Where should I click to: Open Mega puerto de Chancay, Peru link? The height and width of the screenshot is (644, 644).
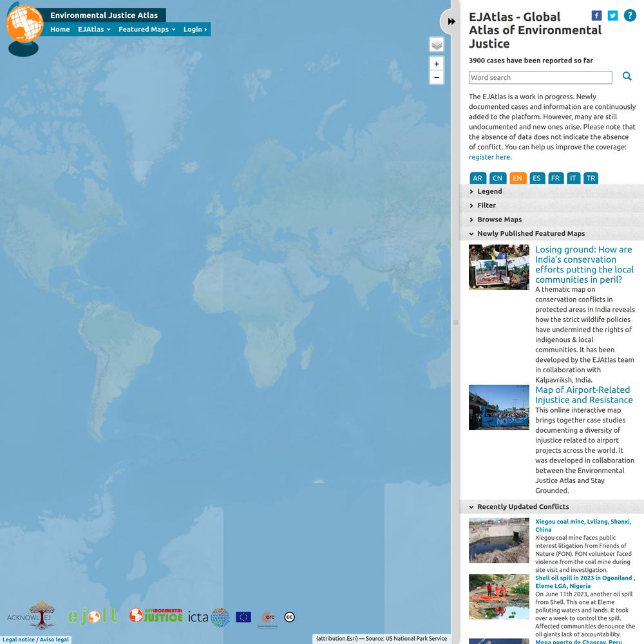[578, 641]
